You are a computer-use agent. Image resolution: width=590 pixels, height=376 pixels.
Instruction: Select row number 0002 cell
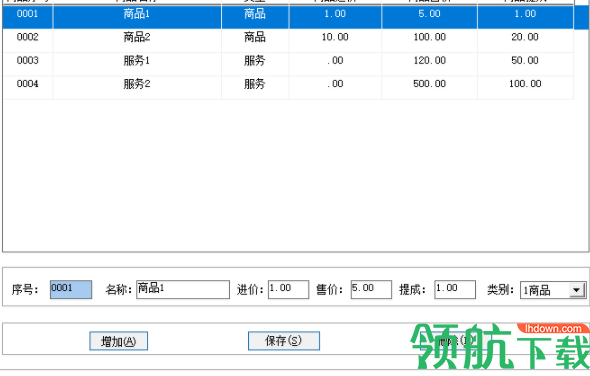[x=27, y=40]
